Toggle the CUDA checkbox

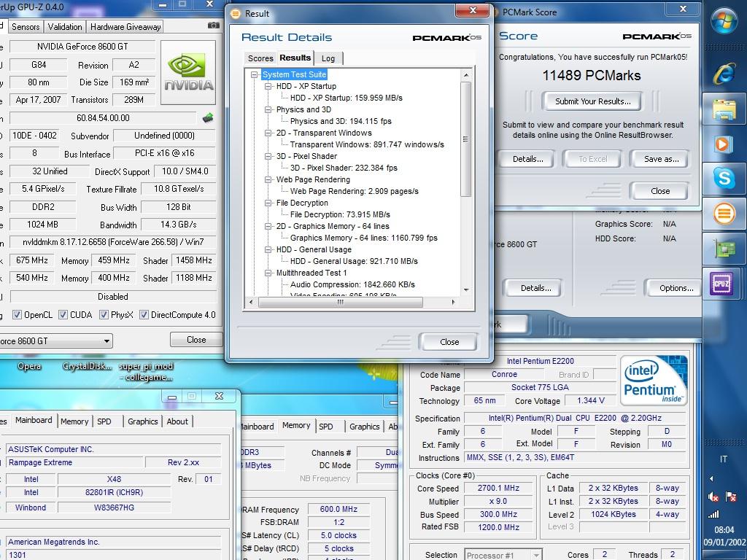(x=63, y=315)
